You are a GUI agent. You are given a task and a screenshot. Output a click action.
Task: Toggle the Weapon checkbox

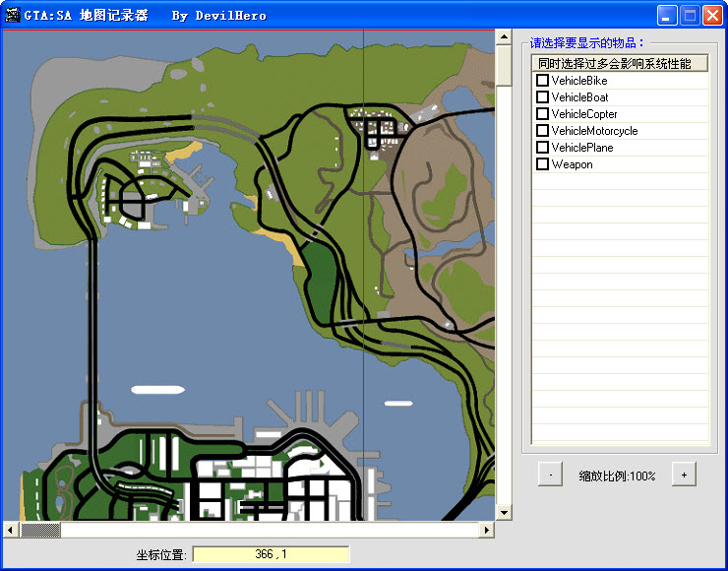click(542, 164)
